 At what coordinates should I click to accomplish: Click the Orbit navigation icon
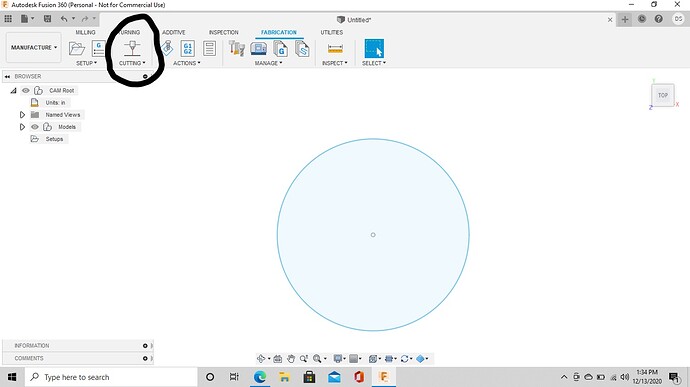[261, 358]
